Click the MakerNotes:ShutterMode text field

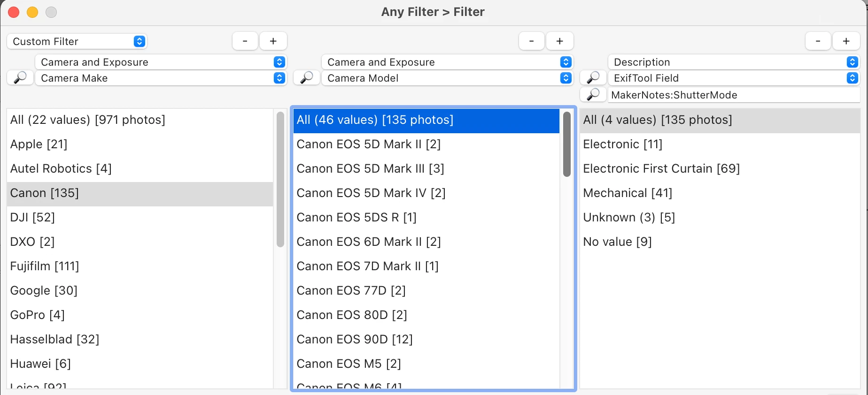click(734, 95)
